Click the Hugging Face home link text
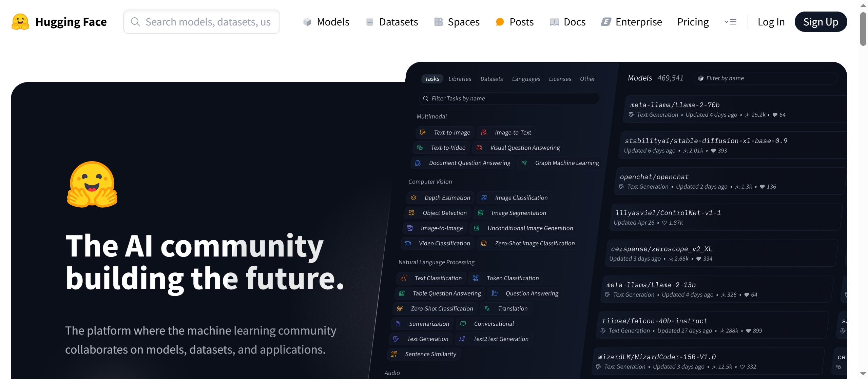 point(71,22)
